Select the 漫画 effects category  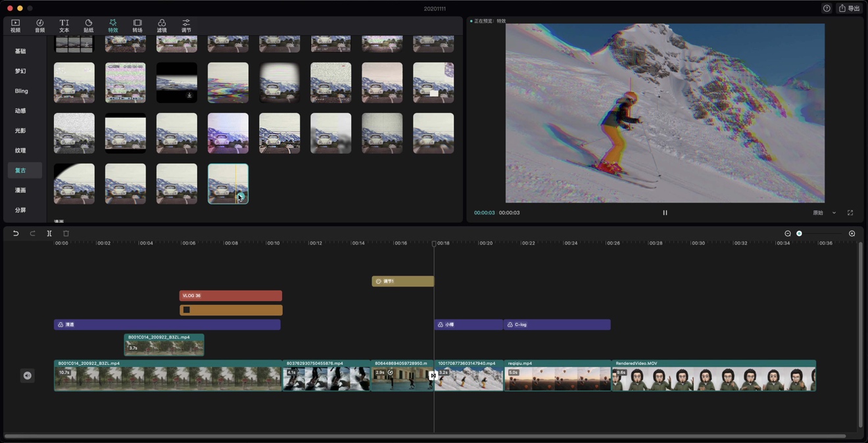pos(20,190)
